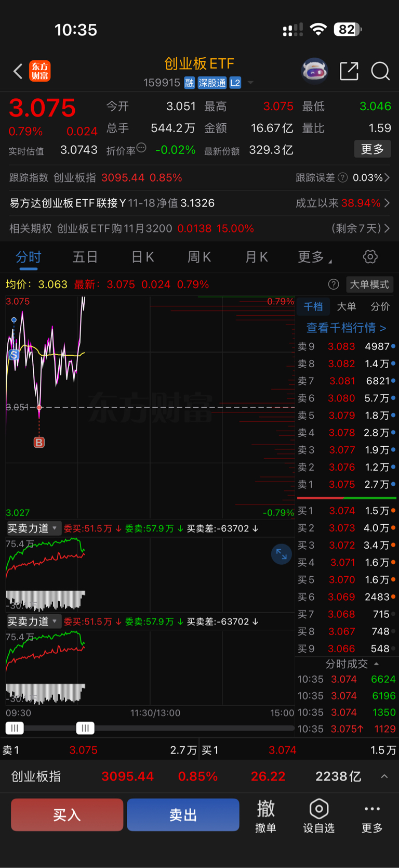Open the 更多 three-dots icon
The width and height of the screenshot is (399, 868).
pos(372,809)
